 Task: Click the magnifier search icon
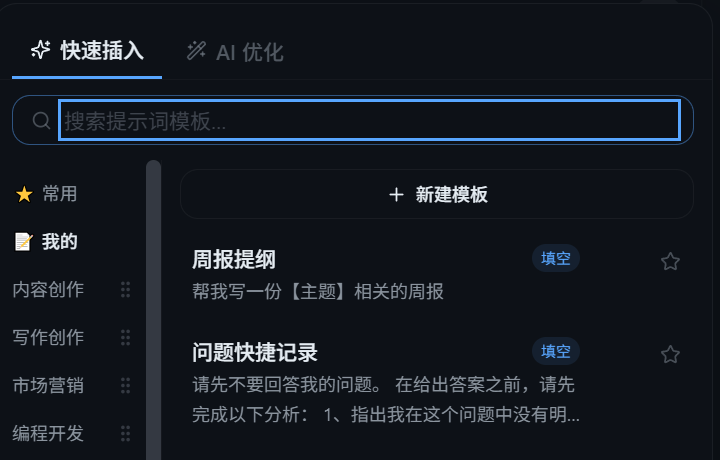pos(41,120)
